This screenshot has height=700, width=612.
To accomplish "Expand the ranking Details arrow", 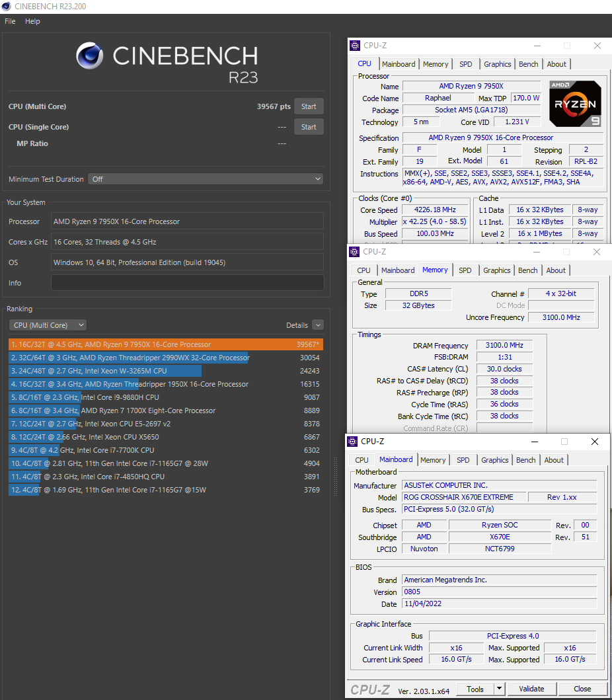I will coord(317,325).
